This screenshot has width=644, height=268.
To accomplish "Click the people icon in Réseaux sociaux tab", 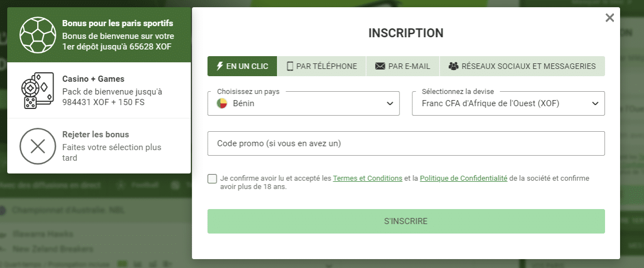I will coord(453,66).
